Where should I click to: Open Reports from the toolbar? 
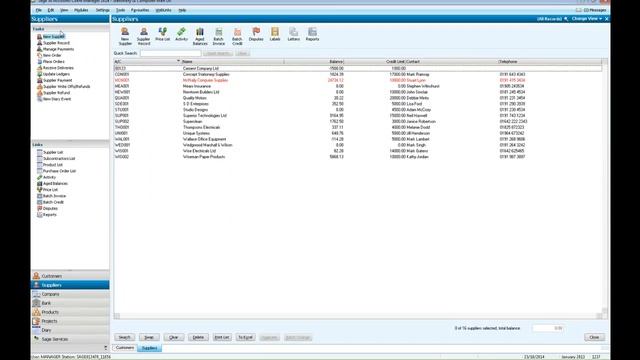click(312, 34)
